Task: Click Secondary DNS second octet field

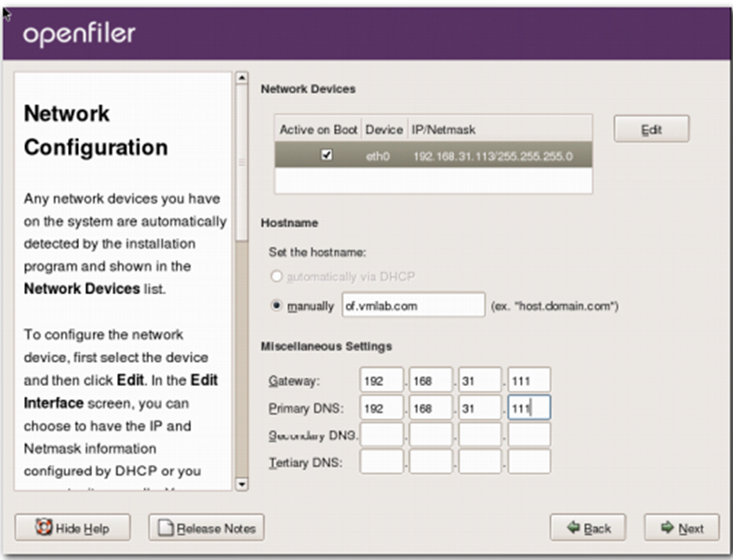Action: 431,434
